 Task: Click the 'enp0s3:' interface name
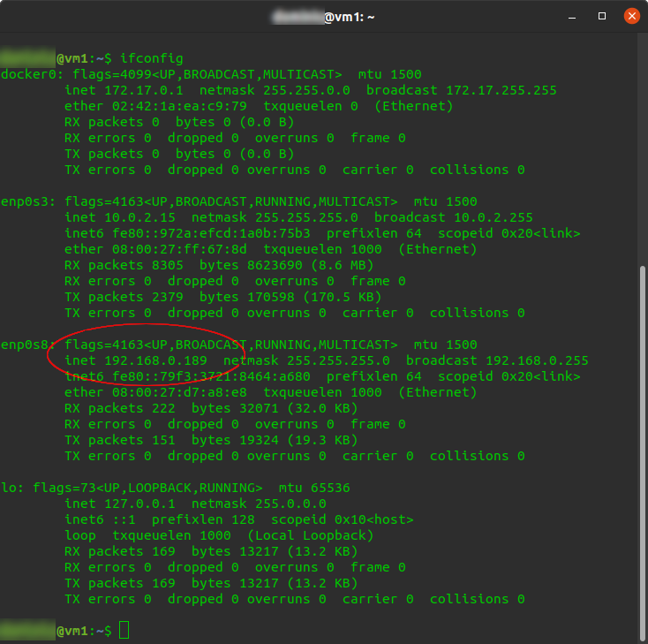tap(28, 201)
